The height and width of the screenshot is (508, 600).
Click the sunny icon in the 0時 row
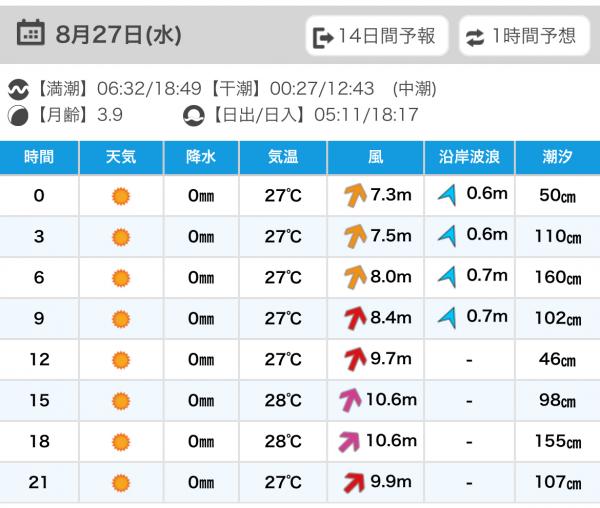121,196
